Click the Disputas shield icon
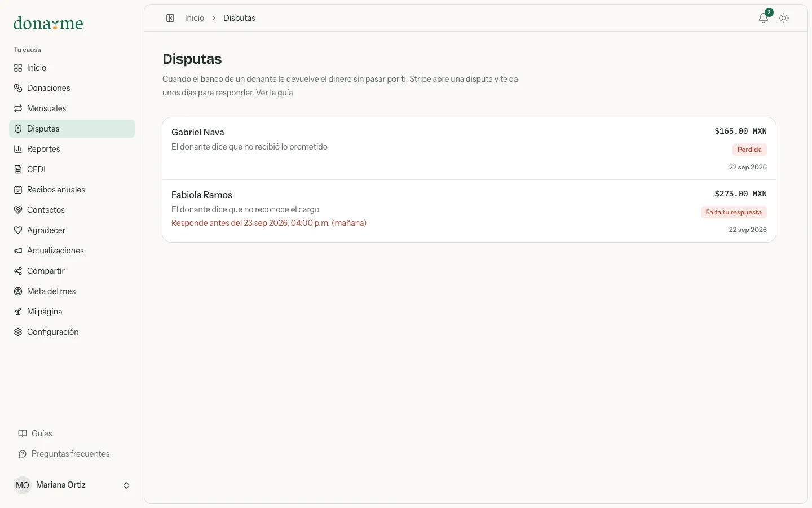812x508 pixels. 18,129
